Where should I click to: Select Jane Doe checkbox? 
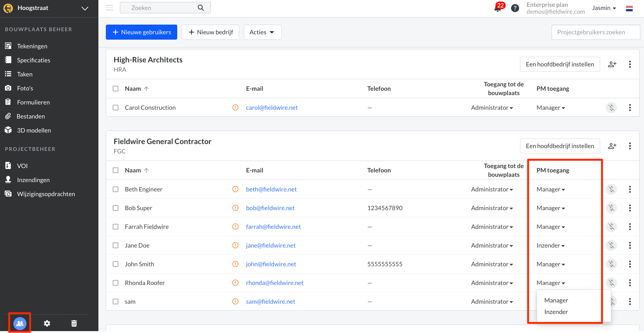(116, 245)
